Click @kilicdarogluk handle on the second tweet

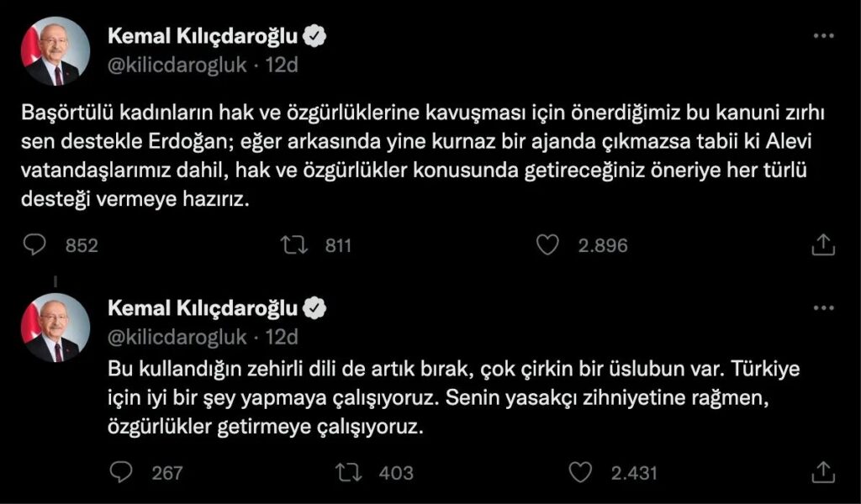click(x=177, y=337)
